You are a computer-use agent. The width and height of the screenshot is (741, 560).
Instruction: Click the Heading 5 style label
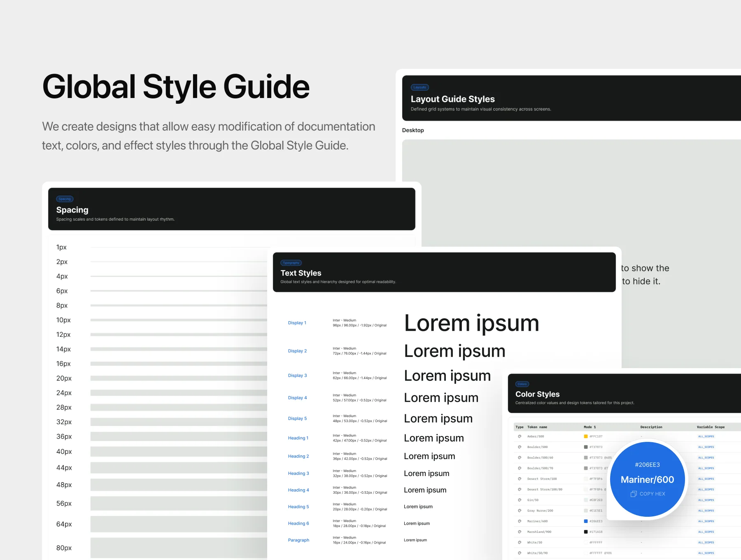coord(298,507)
